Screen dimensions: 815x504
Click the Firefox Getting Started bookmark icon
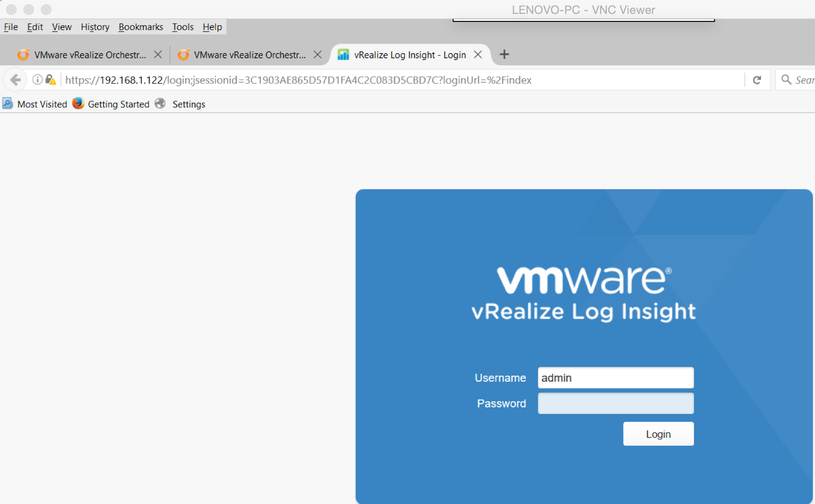[x=78, y=104]
